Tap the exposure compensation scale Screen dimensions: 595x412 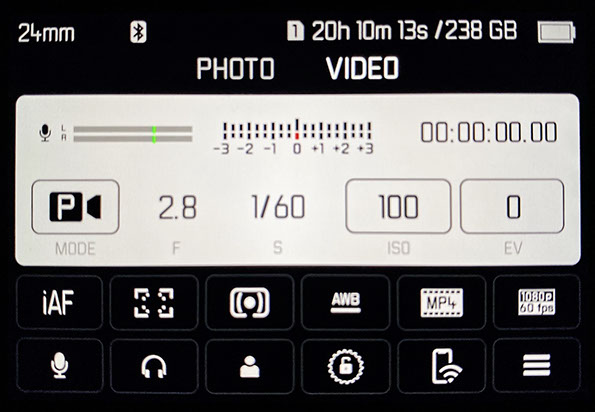point(294,137)
